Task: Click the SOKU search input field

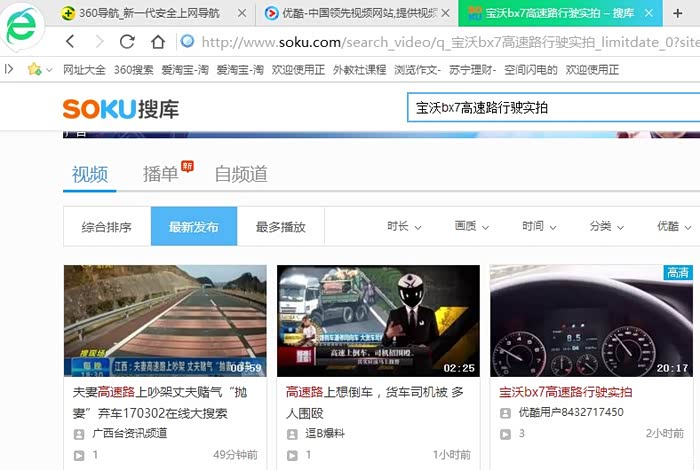Action: [550, 108]
